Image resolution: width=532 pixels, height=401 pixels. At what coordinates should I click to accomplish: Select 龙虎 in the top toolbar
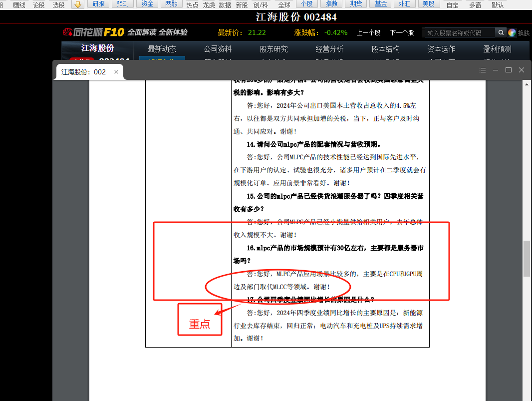209,5
